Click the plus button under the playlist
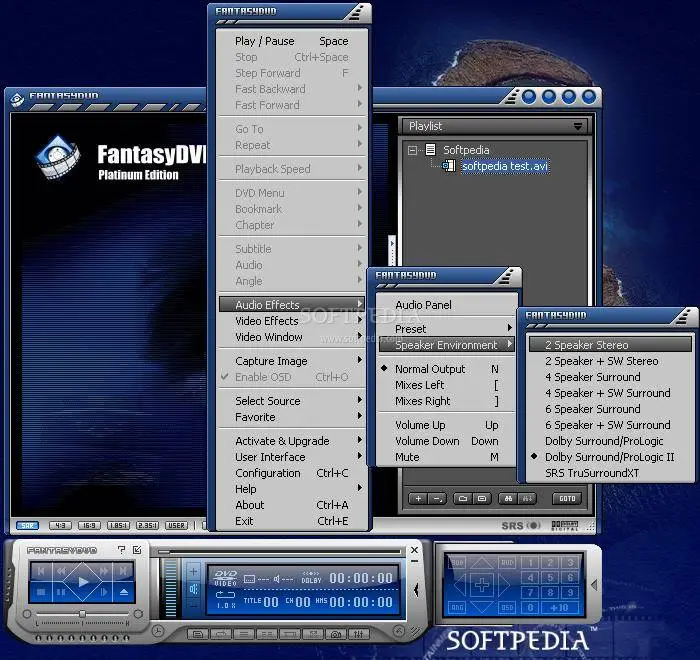 pyautogui.click(x=418, y=498)
